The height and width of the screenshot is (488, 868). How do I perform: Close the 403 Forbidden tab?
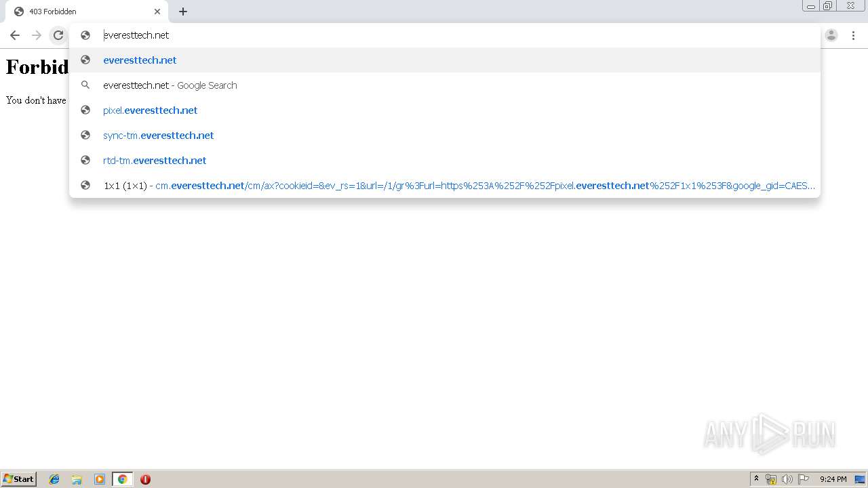157,12
